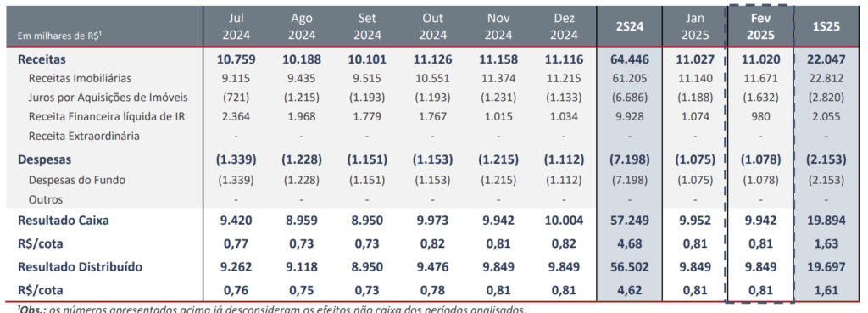Click the Fev 2025 column header
This screenshot has height=313, width=868.
pos(759,26)
